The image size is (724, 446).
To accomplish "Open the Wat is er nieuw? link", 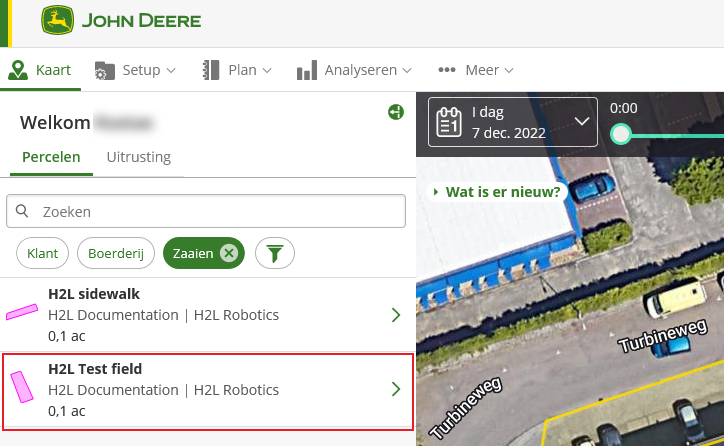I will coord(497,191).
